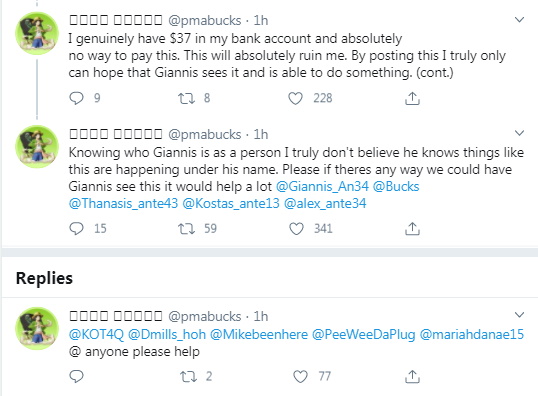Open the @Giannis_An34 mention link
Screen dimensions: 538x396
[322, 187]
